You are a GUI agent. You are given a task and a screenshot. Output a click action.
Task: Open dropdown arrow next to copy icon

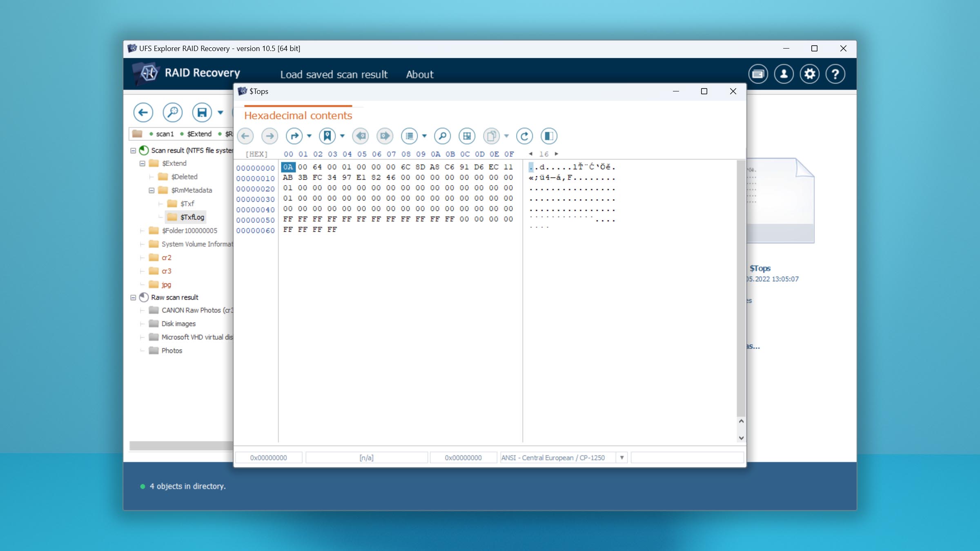[506, 136]
